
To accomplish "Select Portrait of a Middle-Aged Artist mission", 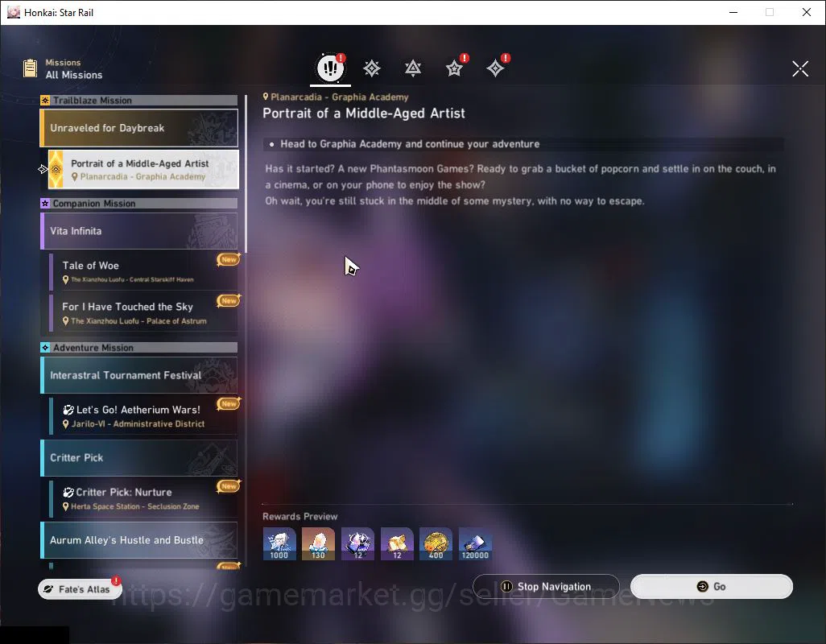I will [x=143, y=170].
